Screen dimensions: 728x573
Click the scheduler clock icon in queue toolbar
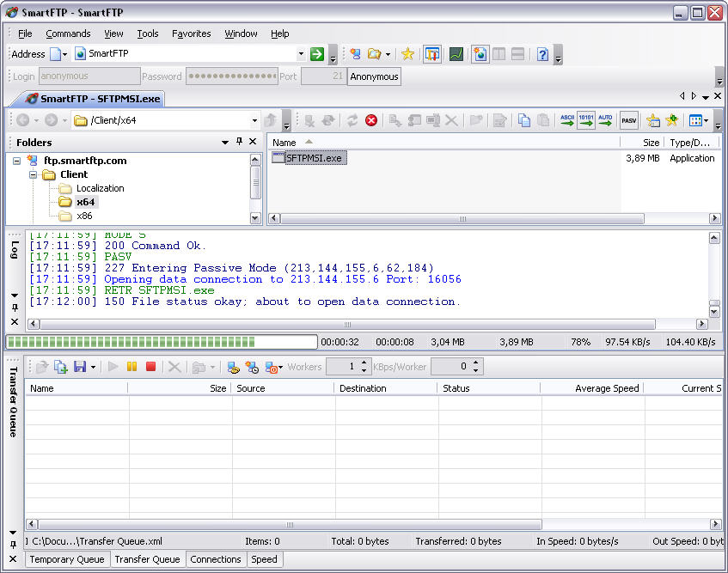(252, 368)
